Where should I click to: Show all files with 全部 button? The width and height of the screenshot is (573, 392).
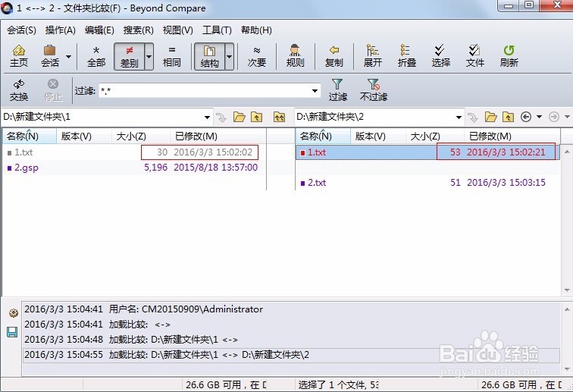point(96,56)
